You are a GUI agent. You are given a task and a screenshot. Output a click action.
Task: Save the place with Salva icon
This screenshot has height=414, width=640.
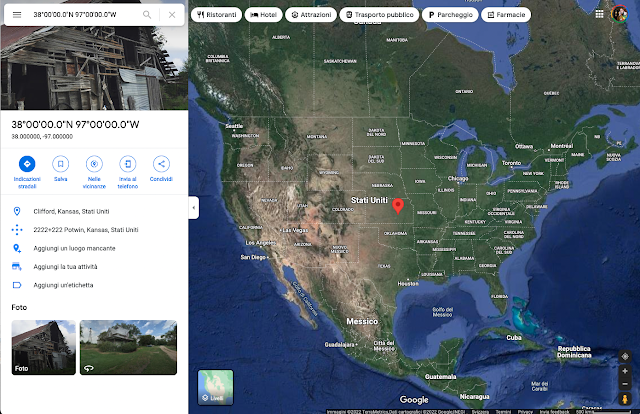coord(60,164)
